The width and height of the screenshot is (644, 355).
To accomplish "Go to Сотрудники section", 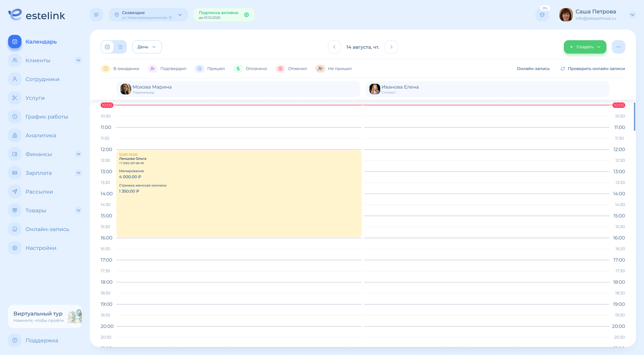I will [x=42, y=79].
